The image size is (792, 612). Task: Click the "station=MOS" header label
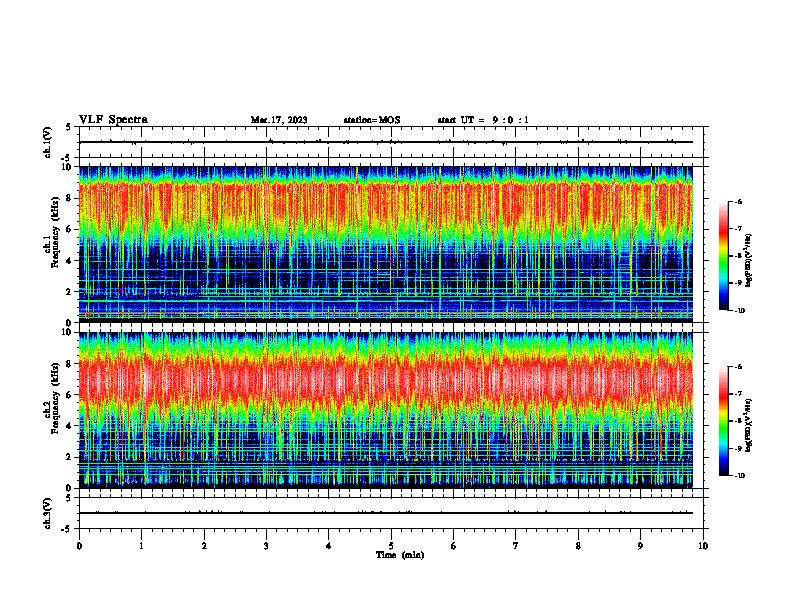click(x=372, y=120)
